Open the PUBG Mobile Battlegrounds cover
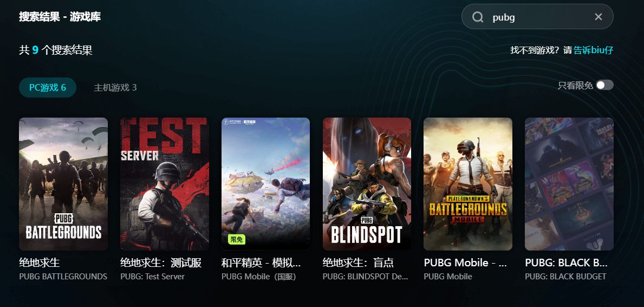This screenshot has width=644, height=307. 468,184
